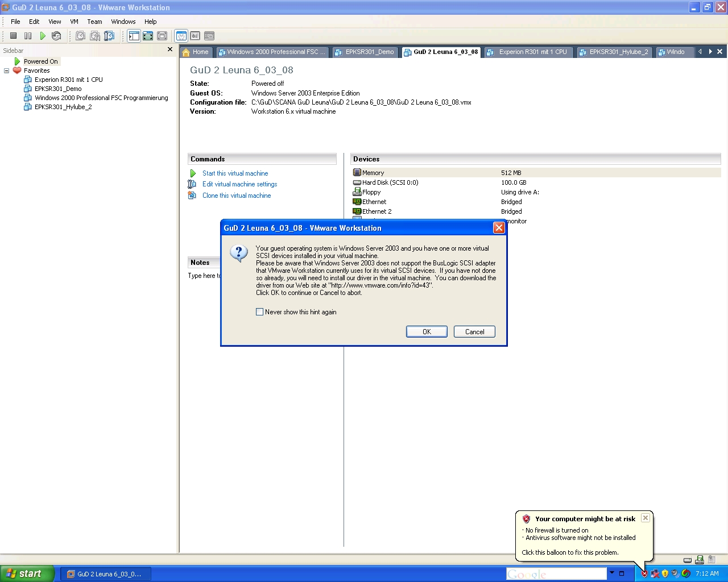Click the Quick Switch toolbar icon

[x=162, y=36]
